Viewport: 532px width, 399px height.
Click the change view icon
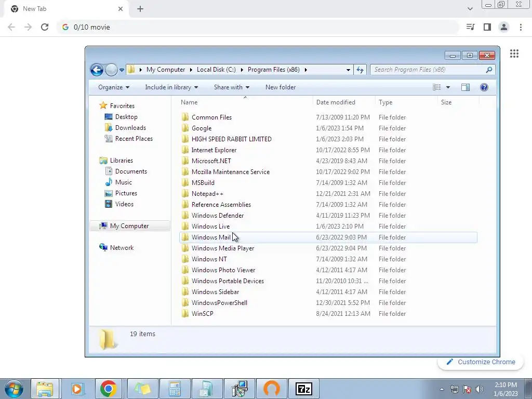point(436,87)
